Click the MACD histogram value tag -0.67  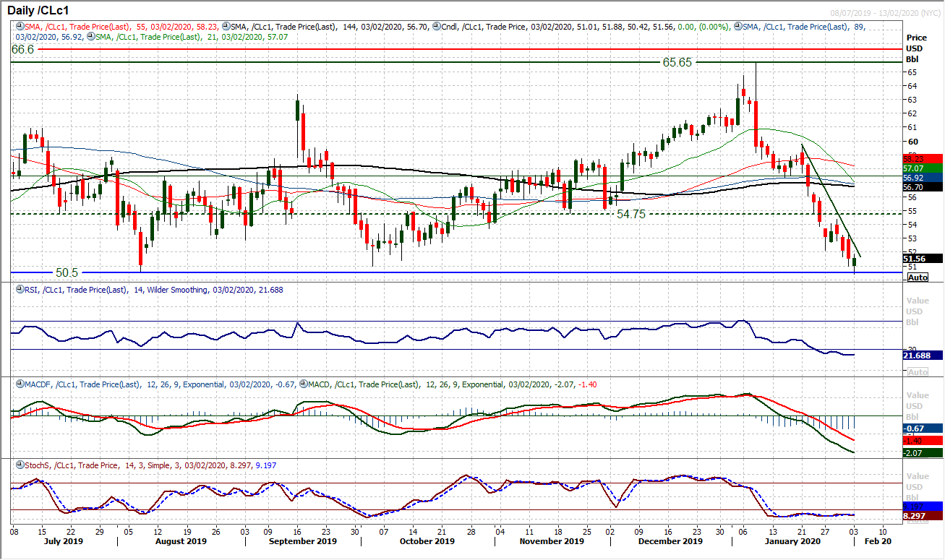(923, 428)
